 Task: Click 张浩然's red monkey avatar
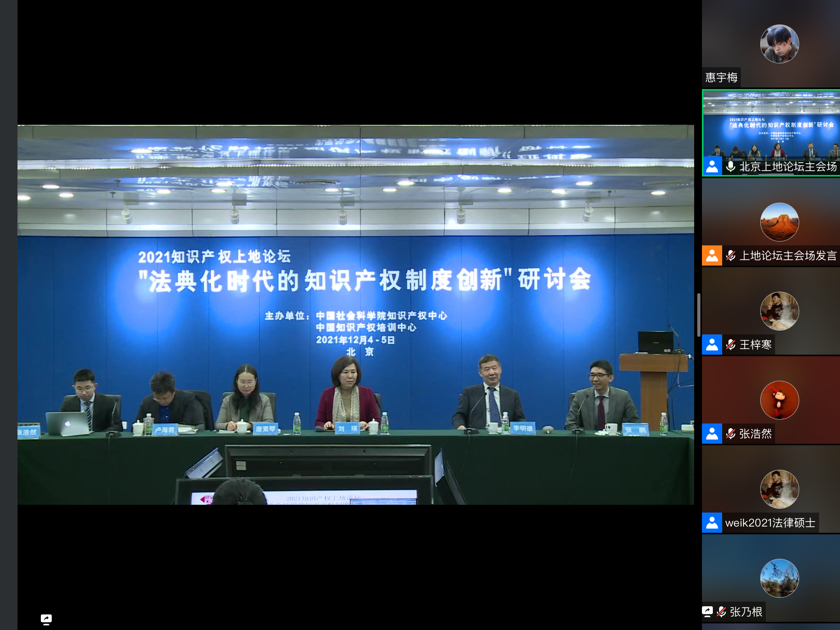pos(779,400)
